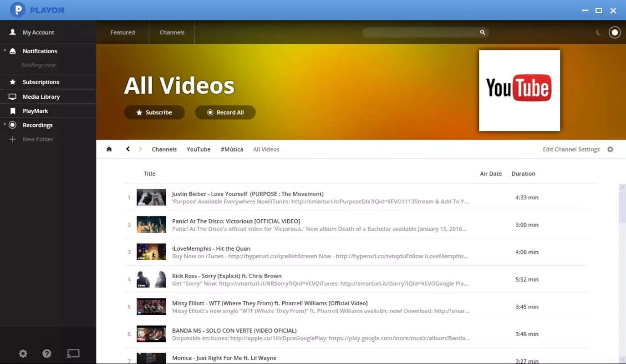Open the help question mark icon
This screenshot has width=626, height=364.
tap(47, 354)
